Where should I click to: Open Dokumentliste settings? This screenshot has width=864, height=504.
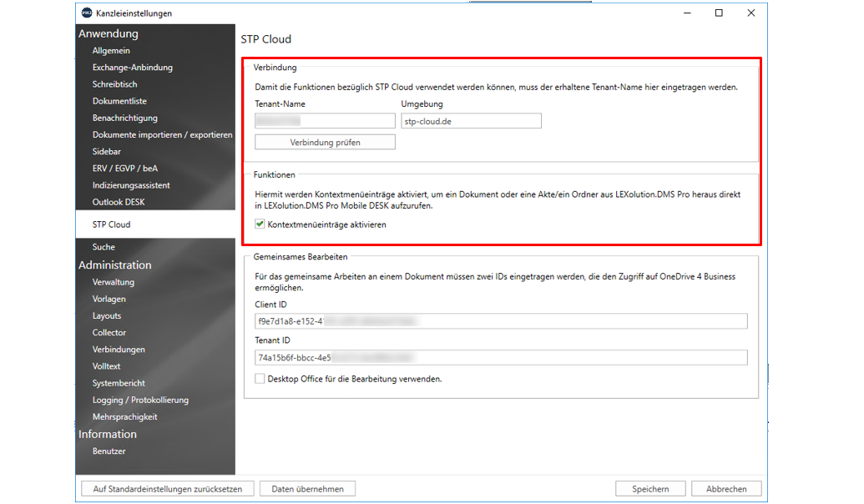pos(119,101)
